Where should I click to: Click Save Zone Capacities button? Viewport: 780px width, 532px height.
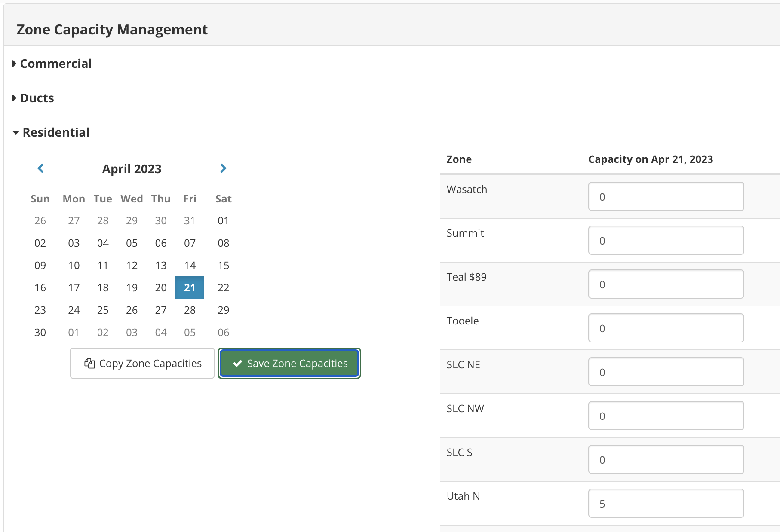coord(289,363)
